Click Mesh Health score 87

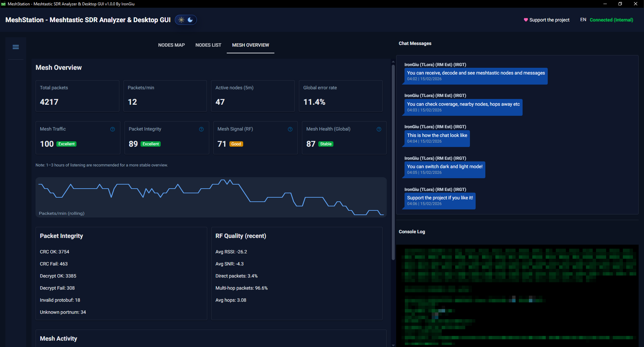point(311,144)
